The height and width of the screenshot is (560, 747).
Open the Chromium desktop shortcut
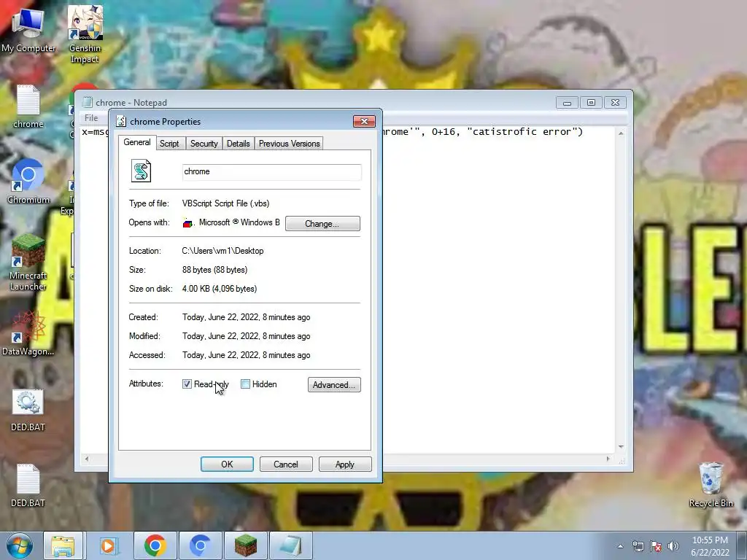point(28,181)
